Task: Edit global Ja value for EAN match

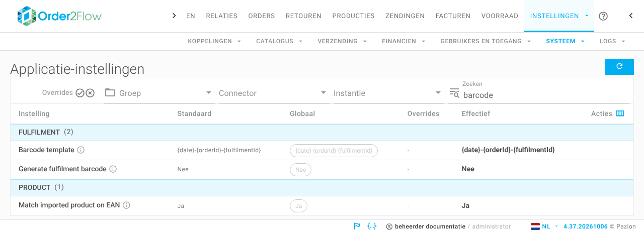Action: 298,206
